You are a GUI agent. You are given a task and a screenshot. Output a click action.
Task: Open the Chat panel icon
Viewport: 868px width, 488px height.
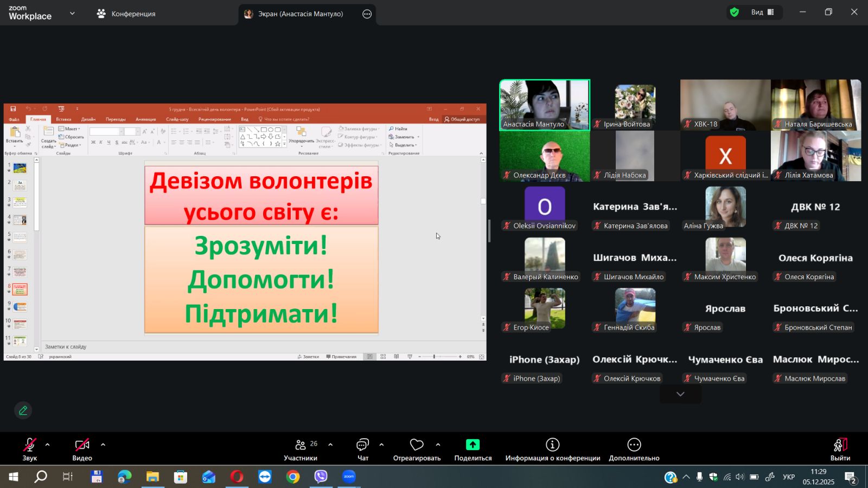362,445
